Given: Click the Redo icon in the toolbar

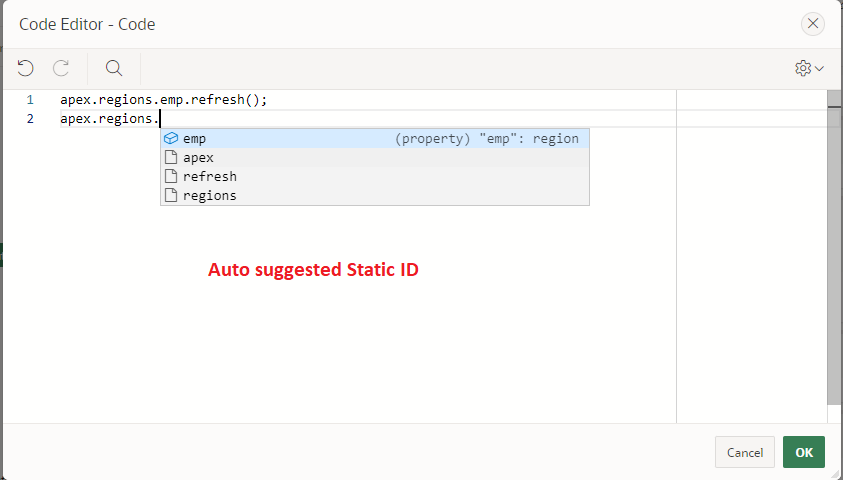Looking at the screenshot, I should click(x=61, y=68).
